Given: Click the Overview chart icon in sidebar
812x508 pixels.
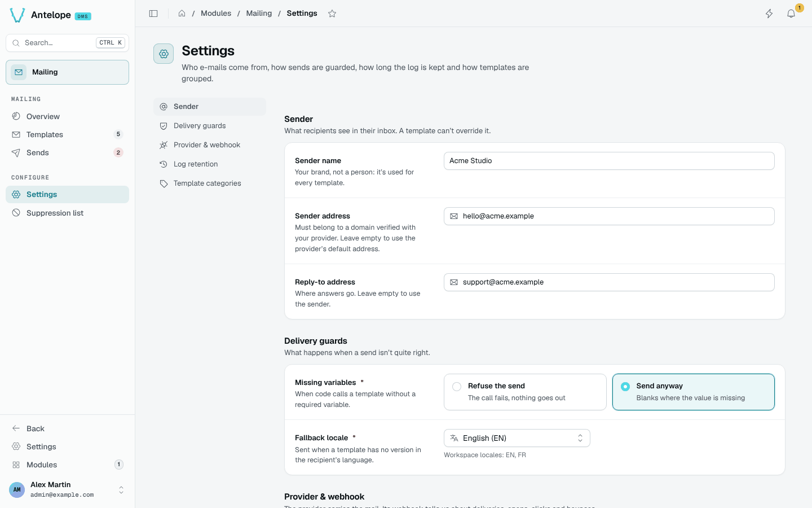Looking at the screenshot, I should (x=16, y=116).
